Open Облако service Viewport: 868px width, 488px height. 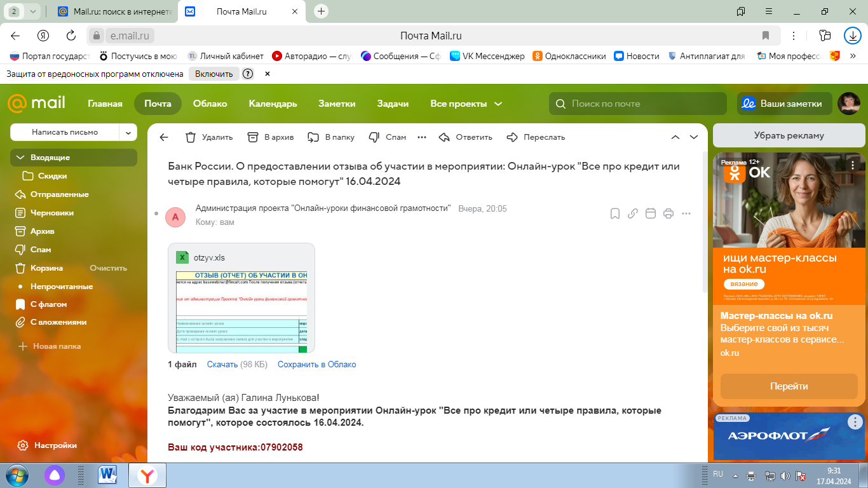click(x=210, y=104)
